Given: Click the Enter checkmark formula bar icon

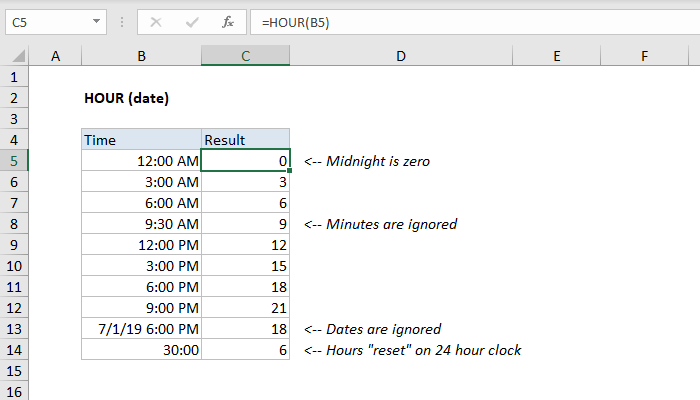Looking at the screenshot, I should point(192,22).
